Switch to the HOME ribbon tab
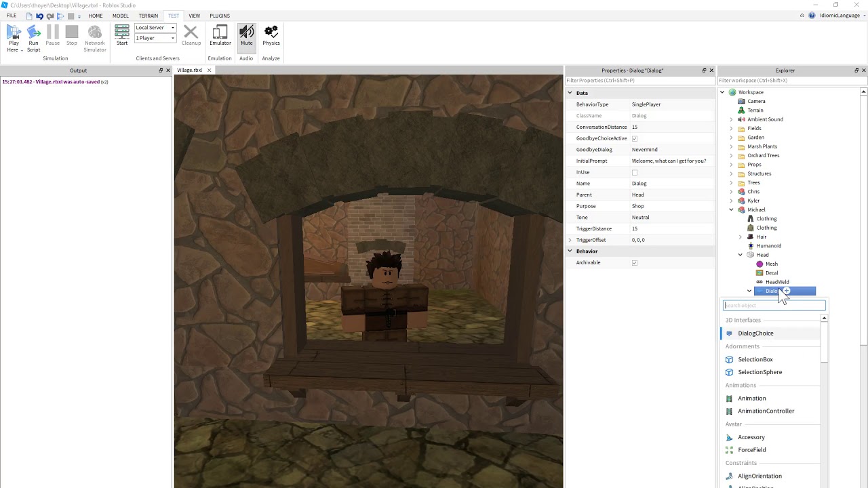Screen dimensions: 868x488 point(96,16)
